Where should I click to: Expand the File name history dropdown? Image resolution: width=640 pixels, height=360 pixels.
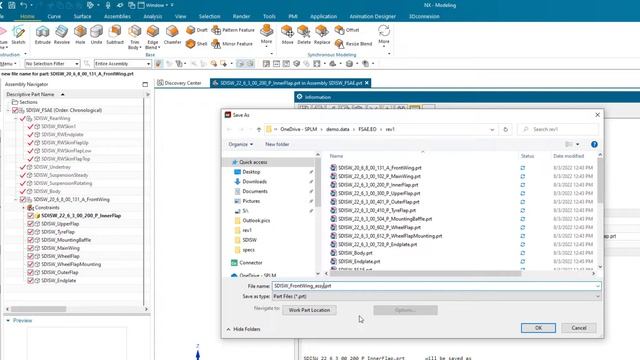click(x=598, y=286)
